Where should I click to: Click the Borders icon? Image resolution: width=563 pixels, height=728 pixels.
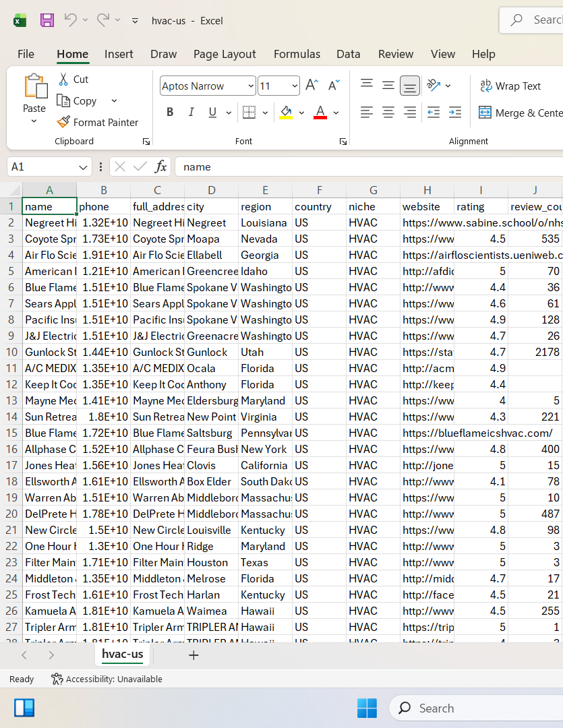[x=249, y=112]
